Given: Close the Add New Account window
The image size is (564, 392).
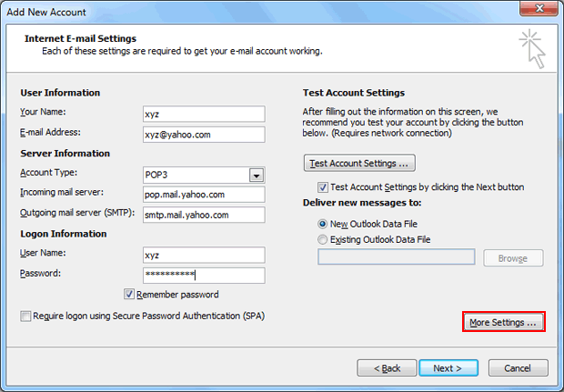Looking at the screenshot, I should [x=539, y=8].
